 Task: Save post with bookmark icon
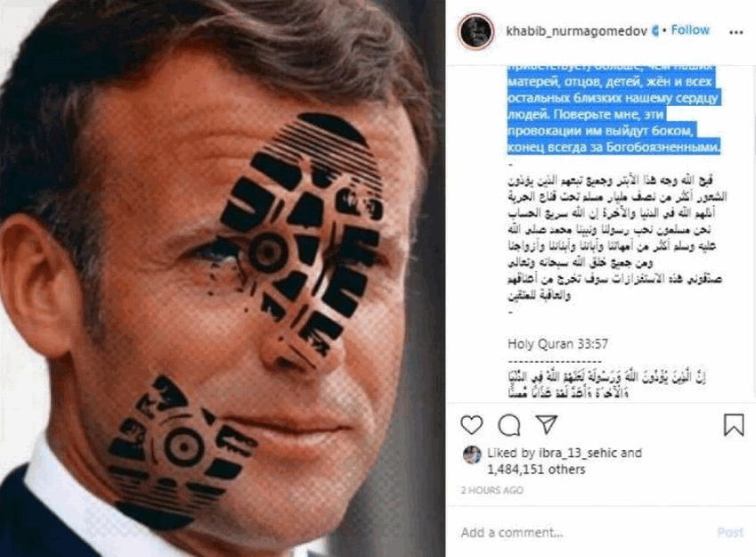click(x=734, y=425)
